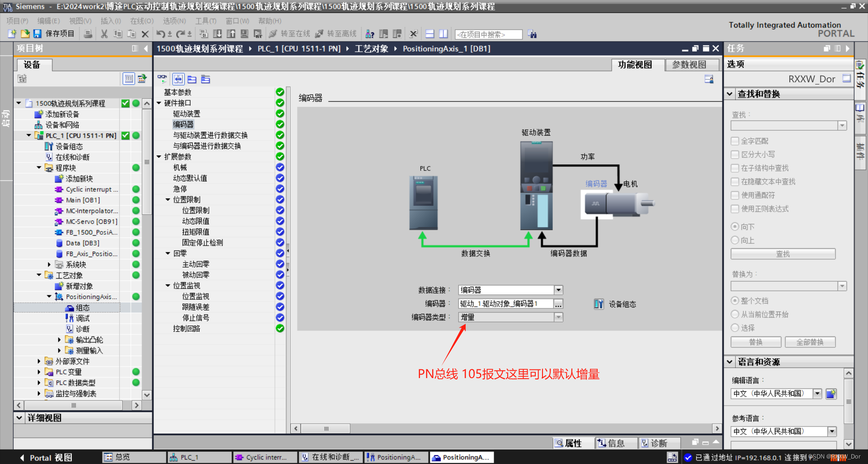868x464 pixels.
Task: Enable 使用通配符 wildcard checkbox
Action: [735, 195]
